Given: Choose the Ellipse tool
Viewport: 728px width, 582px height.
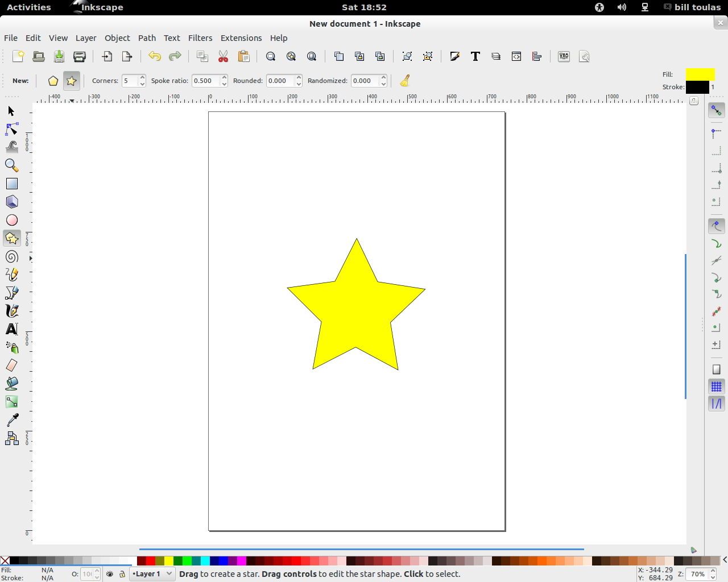Looking at the screenshot, I should [11, 220].
